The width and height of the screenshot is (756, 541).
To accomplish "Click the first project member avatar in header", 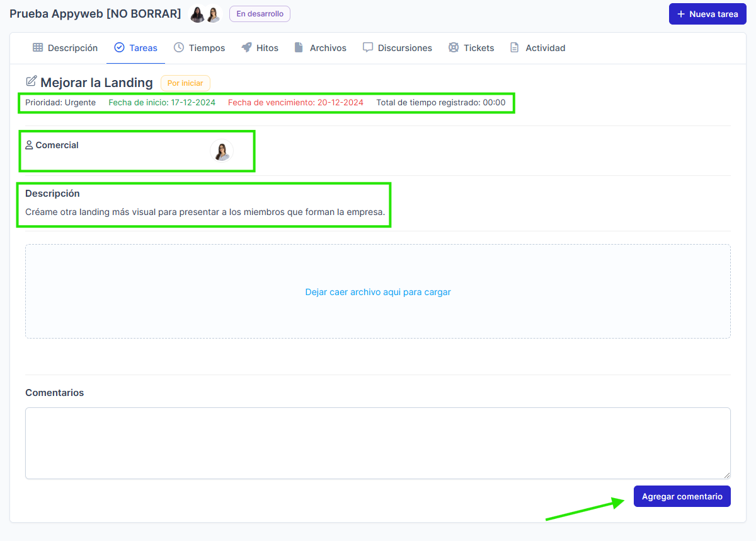I will 198,15.
